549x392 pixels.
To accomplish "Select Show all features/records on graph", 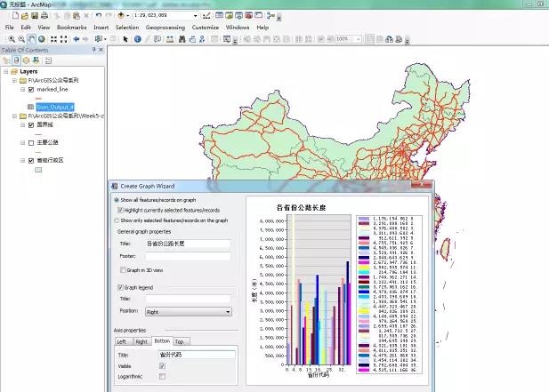I will click(117, 200).
